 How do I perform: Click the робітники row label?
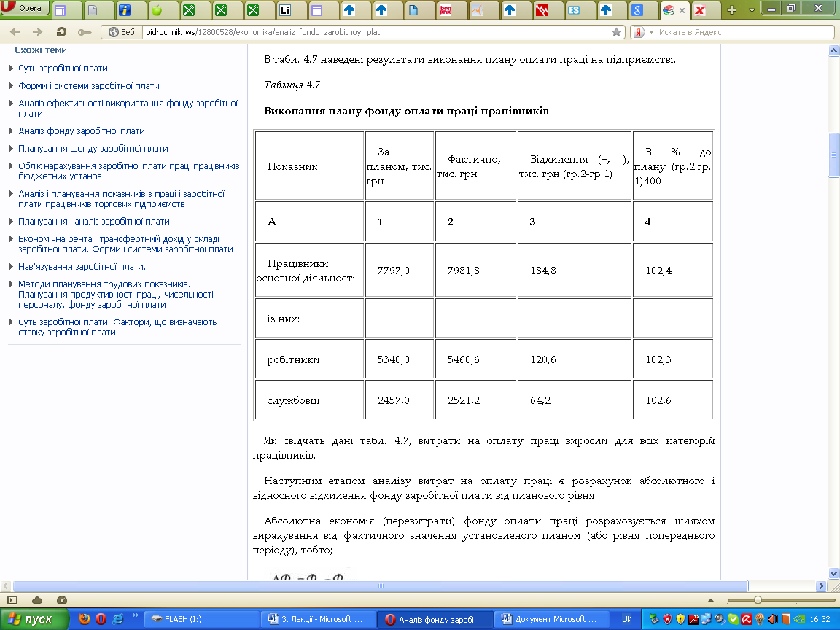[x=293, y=359]
